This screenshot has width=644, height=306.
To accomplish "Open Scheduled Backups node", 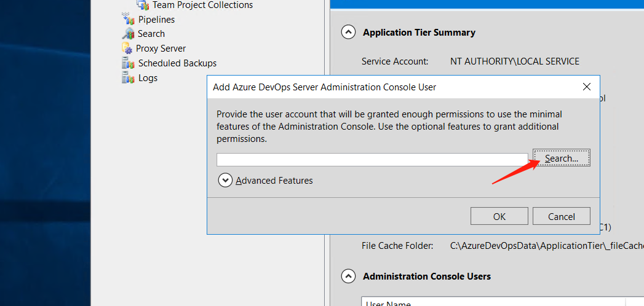I will tap(177, 63).
